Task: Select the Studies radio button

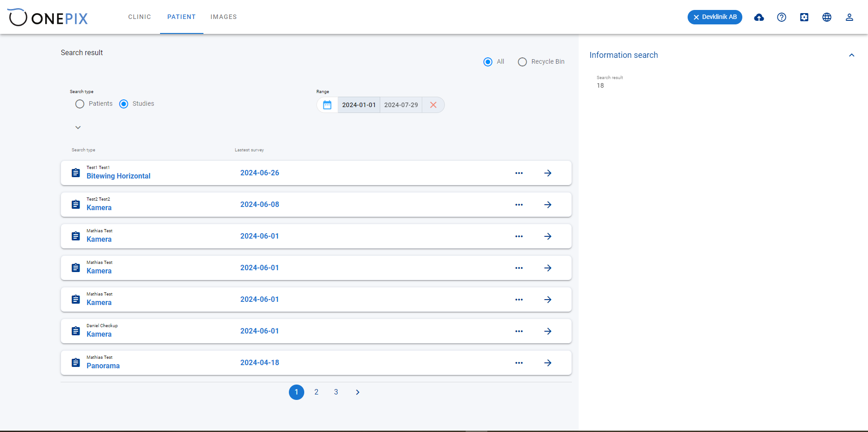Action: 124,104
